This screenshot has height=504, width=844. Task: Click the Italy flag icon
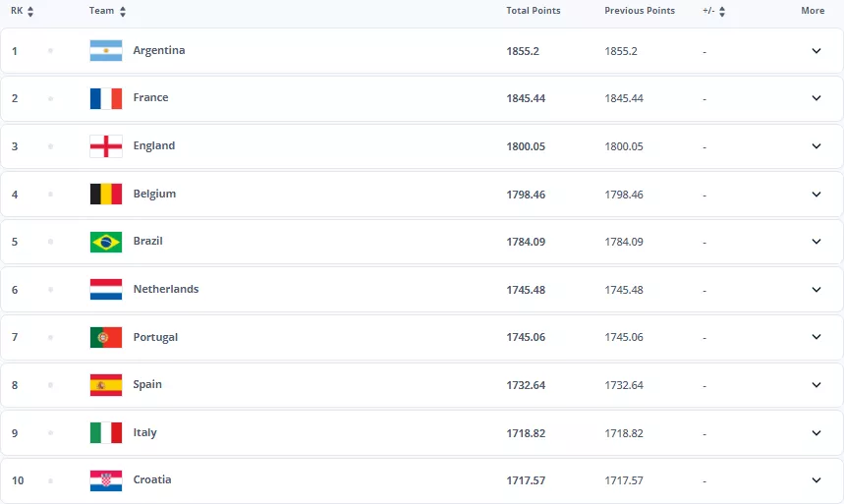coord(105,432)
